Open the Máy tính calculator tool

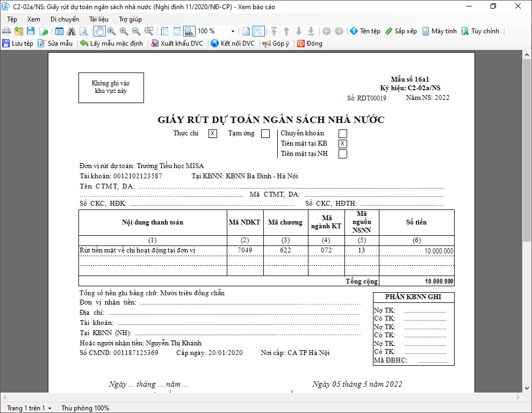tap(440, 31)
